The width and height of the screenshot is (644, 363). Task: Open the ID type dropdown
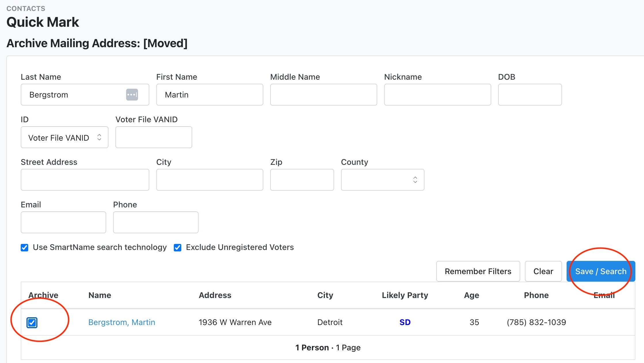64,137
